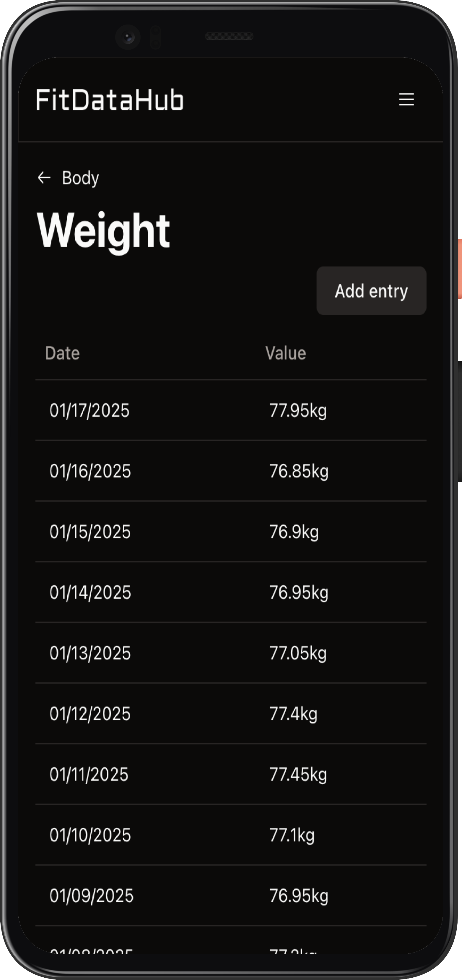Click the 76.9kg value row
462x980 pixels.
pos(231,531)
